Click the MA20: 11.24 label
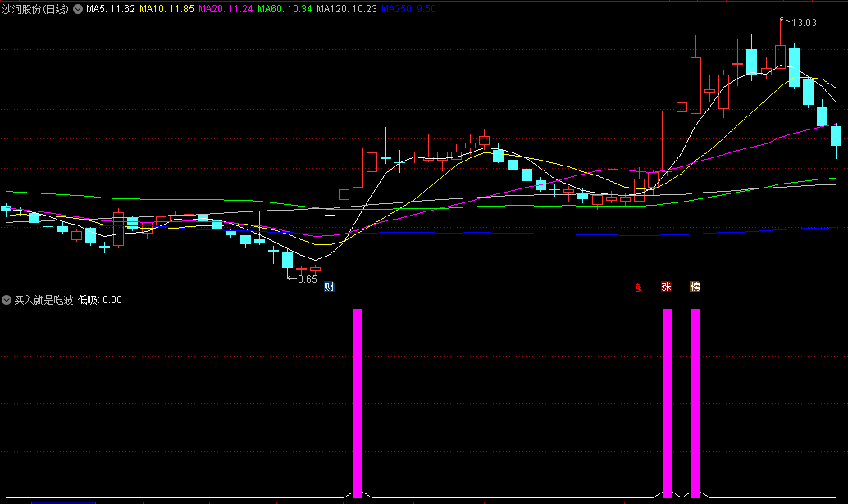 pos(226,9)
